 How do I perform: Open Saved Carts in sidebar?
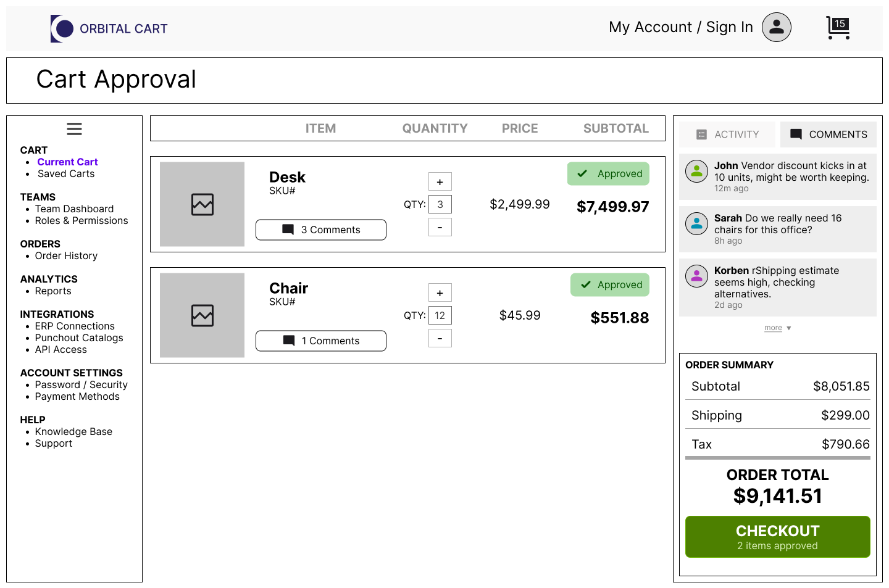coord(66,174)
